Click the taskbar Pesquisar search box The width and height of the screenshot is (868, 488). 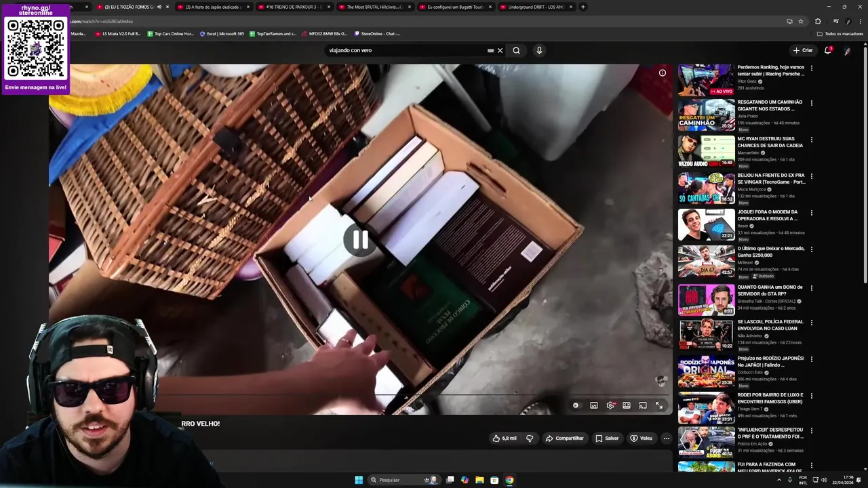[x=403, y=480]
